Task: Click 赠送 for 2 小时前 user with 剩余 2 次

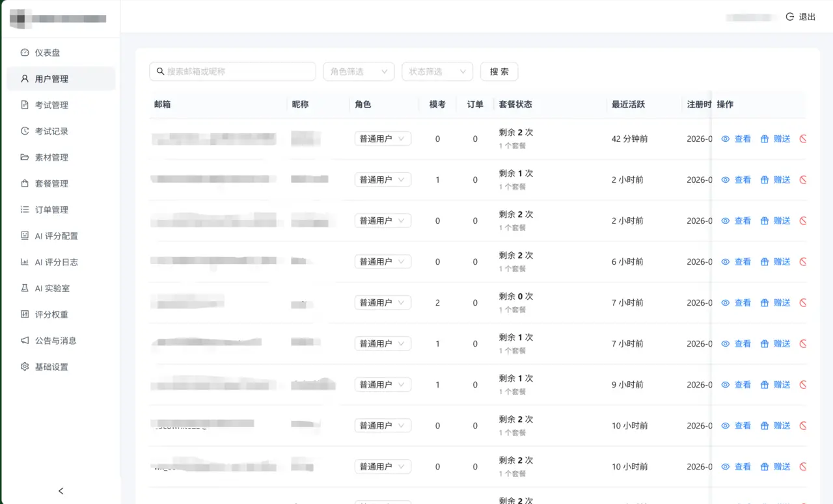Action: (776, 220)
